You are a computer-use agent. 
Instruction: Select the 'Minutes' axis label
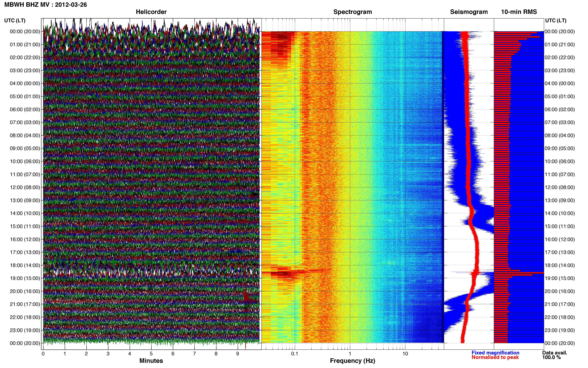pyautogui.click(x=151, y=361)
